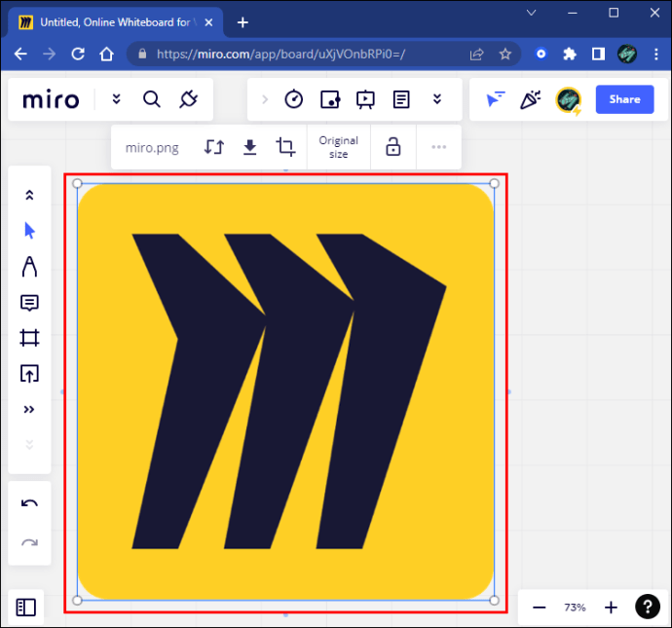Open more options ellipsis in image toolbar
Screen dimensions: 672x628
[x=439, y=147]
